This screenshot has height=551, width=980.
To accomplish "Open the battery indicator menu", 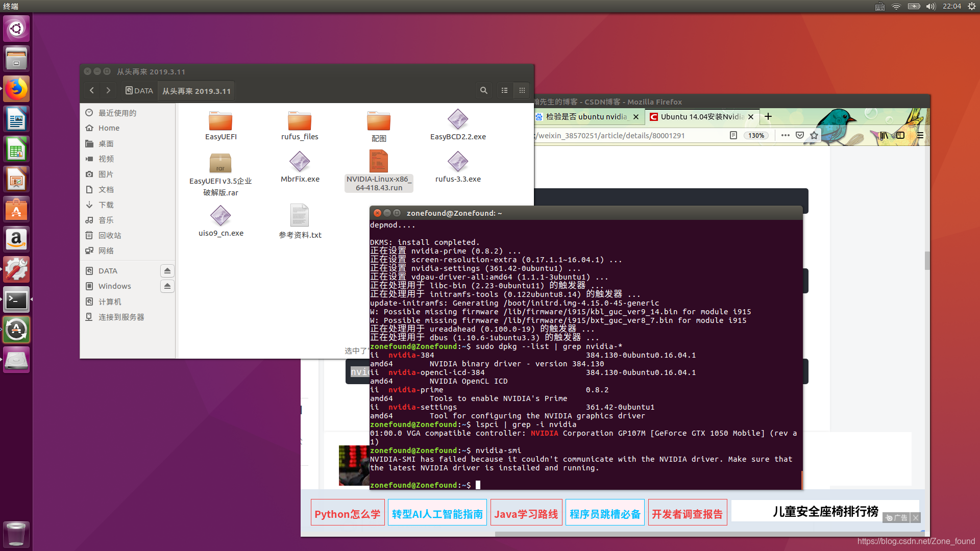I will pyautogui.click(x=914, y=6).
